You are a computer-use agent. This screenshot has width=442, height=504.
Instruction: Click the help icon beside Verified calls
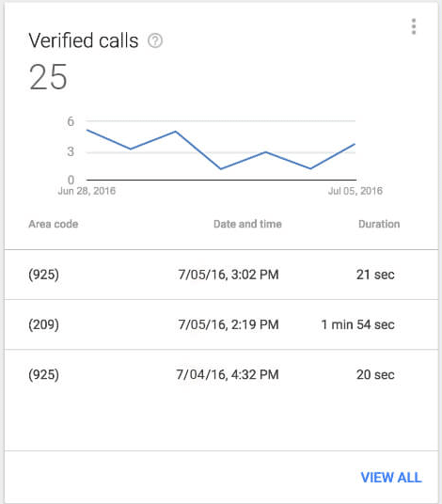pos(155,40)
